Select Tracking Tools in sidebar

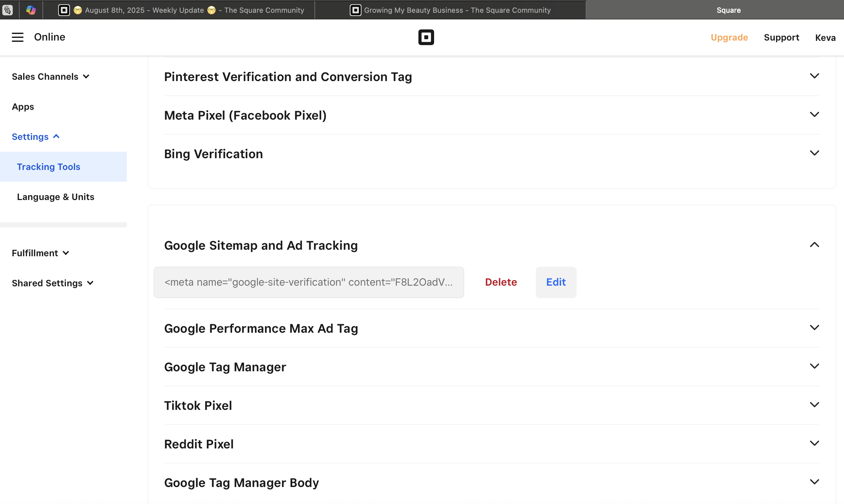pos(63,167)
